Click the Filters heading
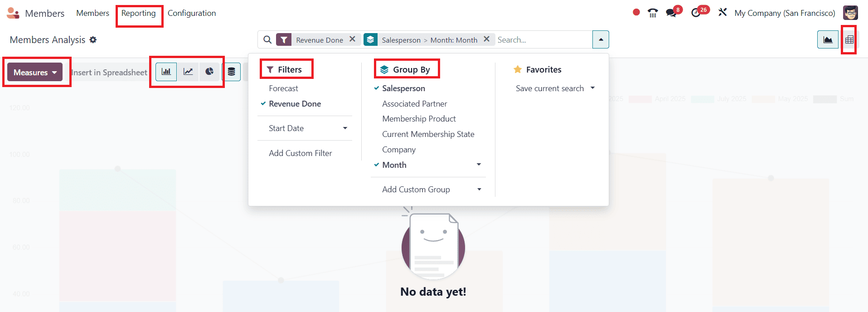The image size is (868, 312). 290,69
